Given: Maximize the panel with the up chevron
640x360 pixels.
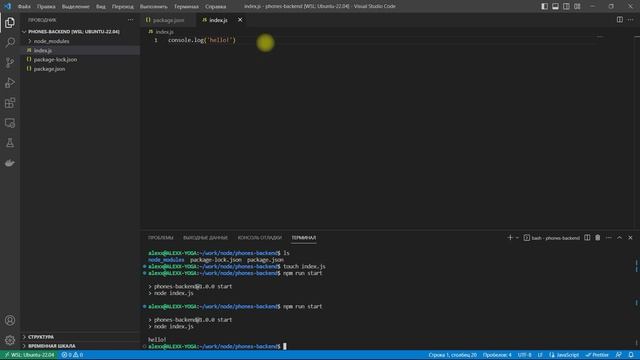Looking at the screenshot, I should click(x=619, y=238).
